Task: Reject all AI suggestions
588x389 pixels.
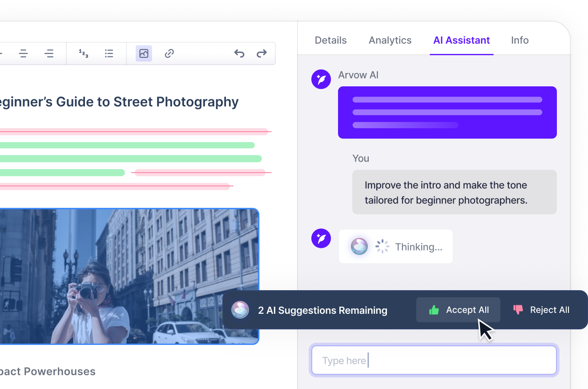Action: 541,310
